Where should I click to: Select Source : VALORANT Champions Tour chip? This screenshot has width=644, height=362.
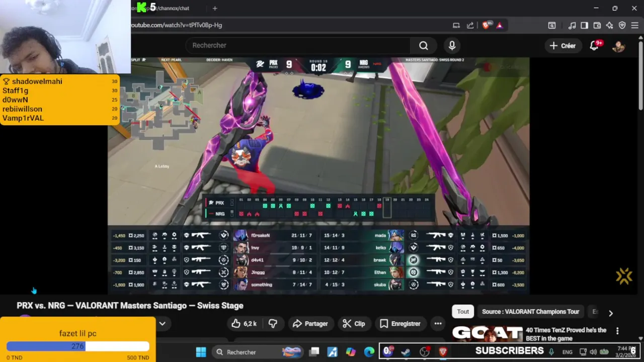point(530,312)
